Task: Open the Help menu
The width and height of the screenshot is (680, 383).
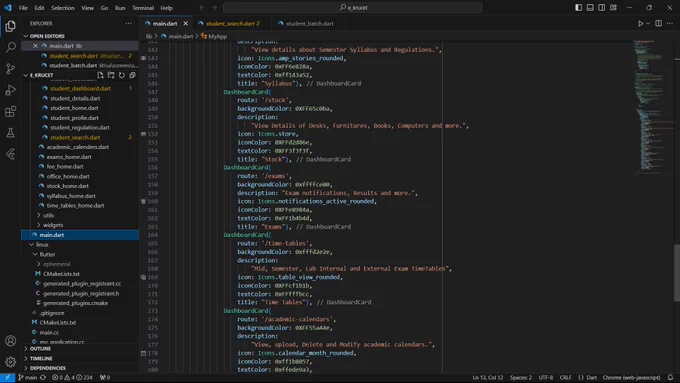Action: [x=167, y=8]
